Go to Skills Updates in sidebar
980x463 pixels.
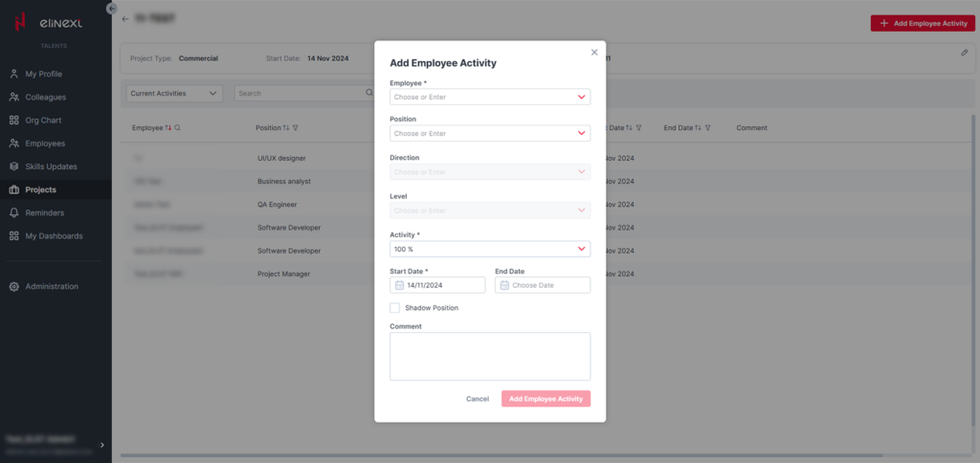pos(51,166)
